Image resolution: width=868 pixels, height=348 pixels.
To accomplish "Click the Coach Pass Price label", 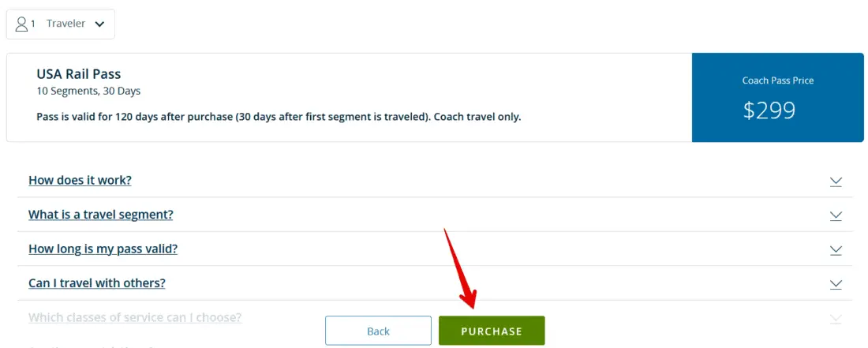I will (777, 80).
